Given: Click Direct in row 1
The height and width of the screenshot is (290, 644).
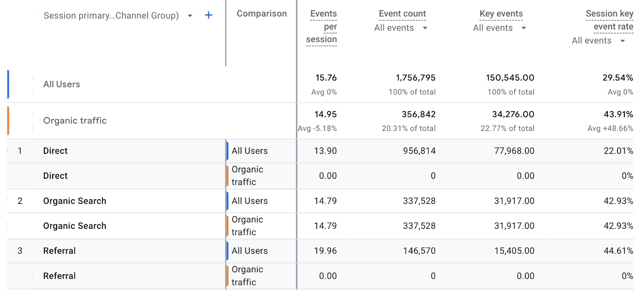Looking at the screenshot, I should coord(56,151).
